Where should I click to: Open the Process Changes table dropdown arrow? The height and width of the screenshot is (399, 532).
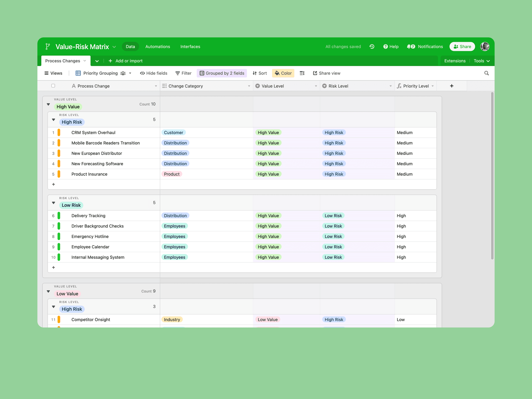(85, 61)
